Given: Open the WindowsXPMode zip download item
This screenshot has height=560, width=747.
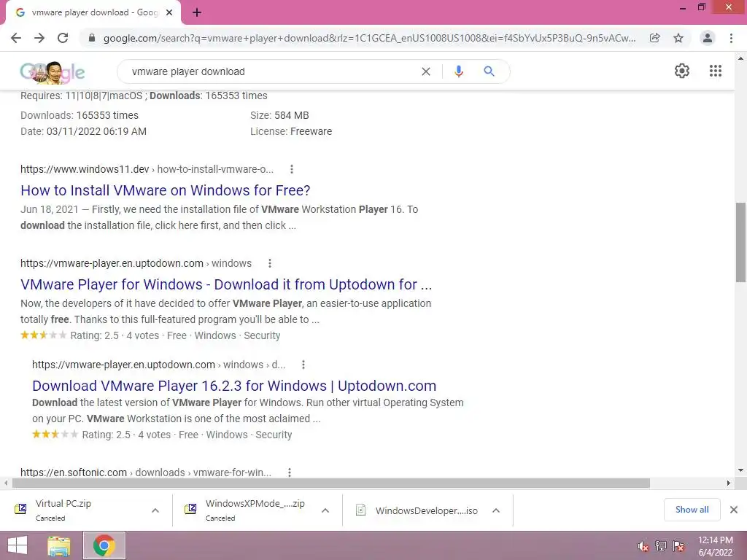Looking at the screenshot, I should click(x=248, y=510).
